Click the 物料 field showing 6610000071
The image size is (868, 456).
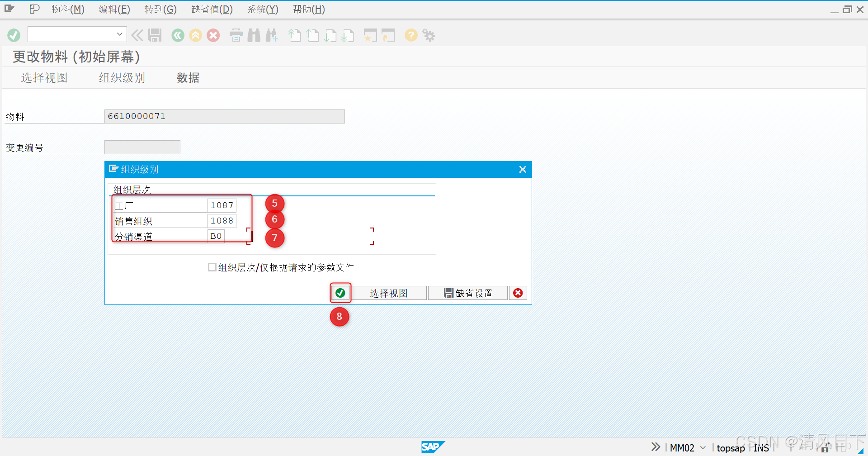tap(224, 116)
